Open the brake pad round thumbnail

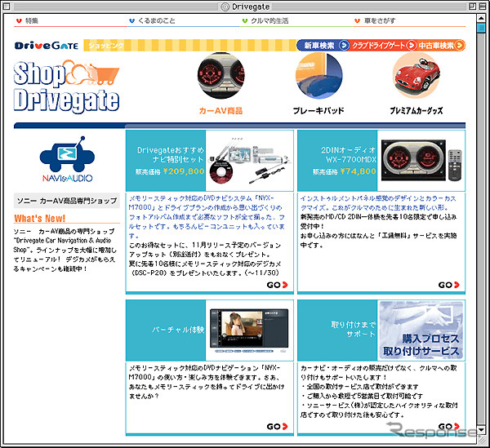coord(318,76)
